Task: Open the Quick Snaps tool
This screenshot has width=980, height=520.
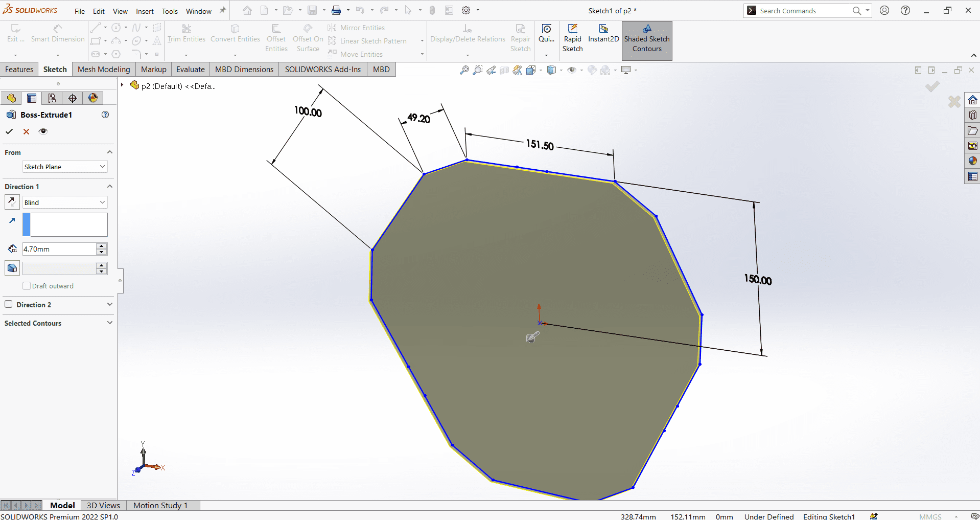Action: tap(546, 34)
